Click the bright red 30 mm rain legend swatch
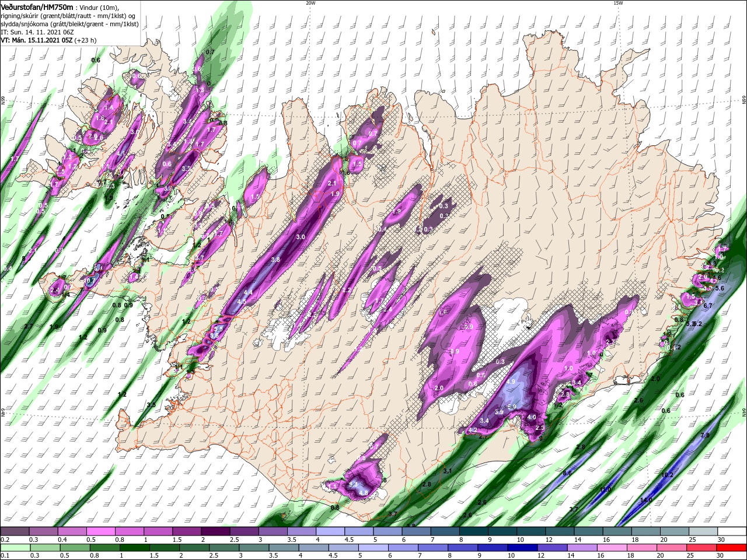The height and width of the screenshot is (560, 747). pos(732,548)
